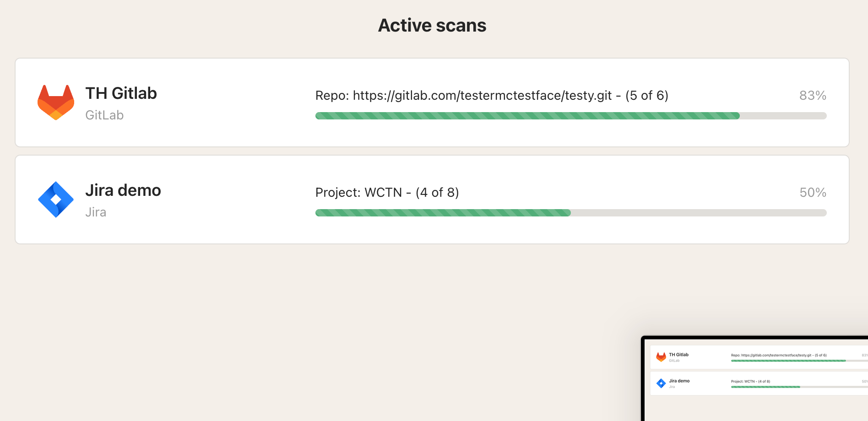This screenshot has height=421, width=868.
Task: Click the small GitLab icon in the preview panel
Action: click(x=661, y=357)
